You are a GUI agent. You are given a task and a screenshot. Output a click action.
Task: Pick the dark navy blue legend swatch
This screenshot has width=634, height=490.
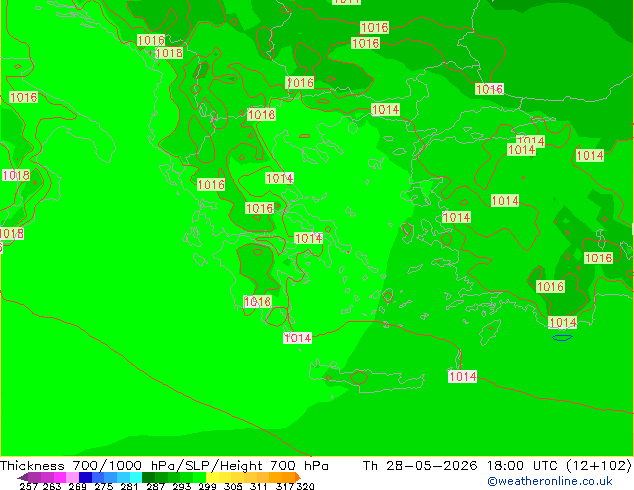(x=85, y=477)
